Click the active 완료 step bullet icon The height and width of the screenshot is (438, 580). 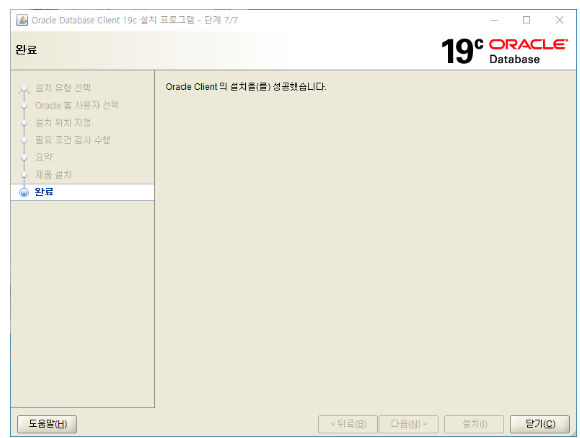tap(24, 192)
